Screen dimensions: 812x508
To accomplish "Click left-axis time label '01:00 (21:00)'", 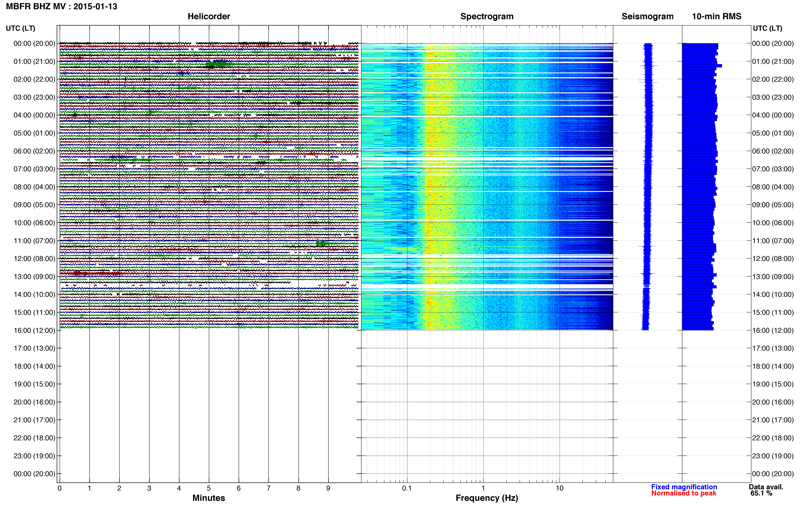I will point(34,62).
